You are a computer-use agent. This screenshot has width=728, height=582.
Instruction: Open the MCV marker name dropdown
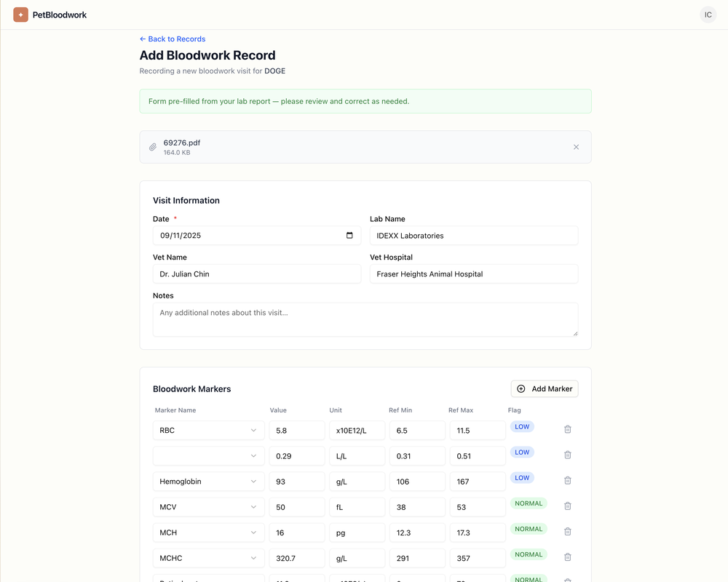pyautogui.click(x=208, y=507)
